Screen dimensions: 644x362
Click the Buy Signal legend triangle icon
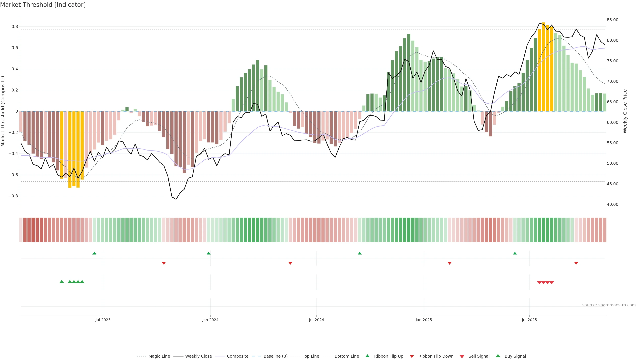coord(498,356)
